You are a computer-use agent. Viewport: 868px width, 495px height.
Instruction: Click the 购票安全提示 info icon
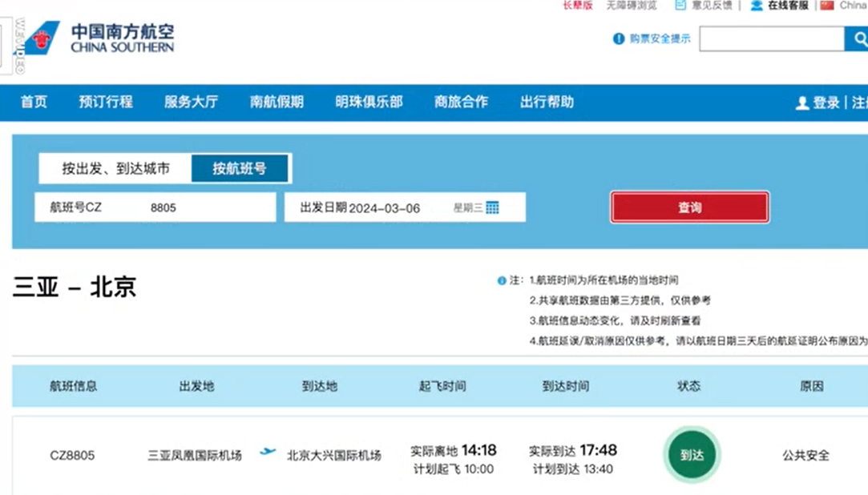click(617, 39)
